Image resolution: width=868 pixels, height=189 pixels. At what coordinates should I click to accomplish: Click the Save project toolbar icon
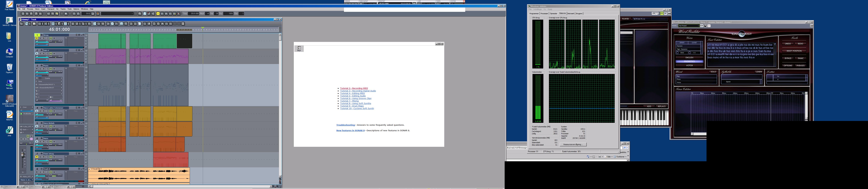(31, 13)
